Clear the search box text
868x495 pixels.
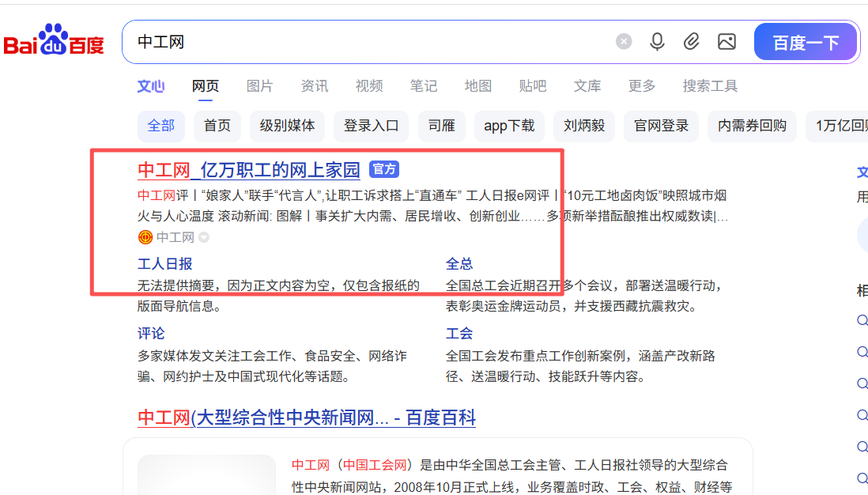tap(624, 42)
